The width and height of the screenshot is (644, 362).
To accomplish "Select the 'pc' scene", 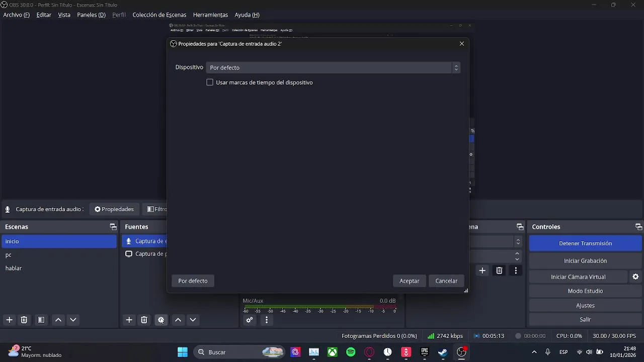I will click(x=59, y=255).
